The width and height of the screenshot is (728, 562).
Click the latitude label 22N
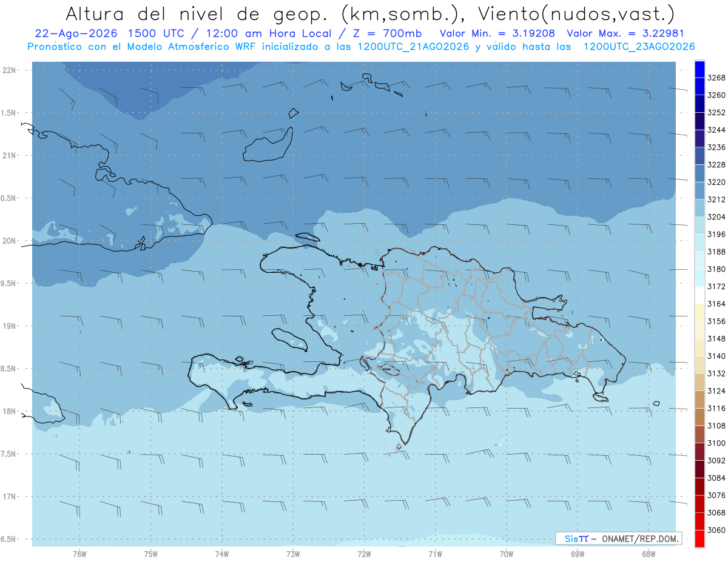pos(9,70)
